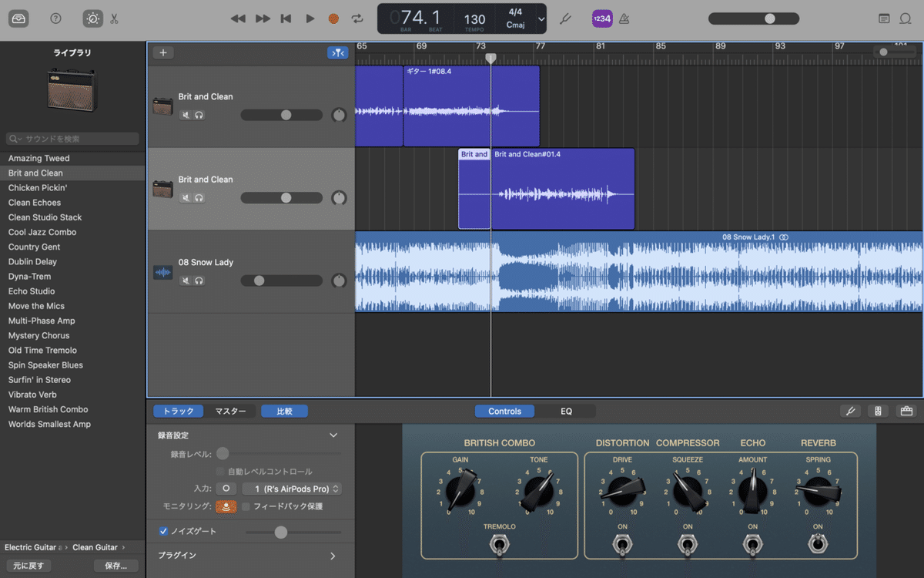Switch to the マスター tab
The image size is (924, 578).
tap(230, 411)
